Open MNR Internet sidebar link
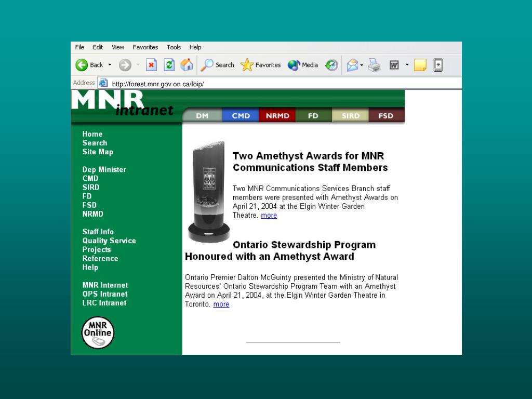This screenshot has width=532, height=399. 105,285
